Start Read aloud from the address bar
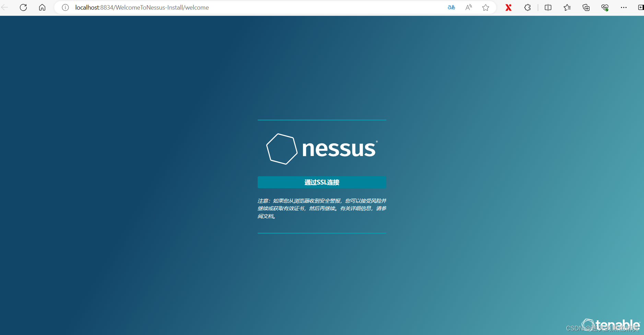 [x=469, y=8]
